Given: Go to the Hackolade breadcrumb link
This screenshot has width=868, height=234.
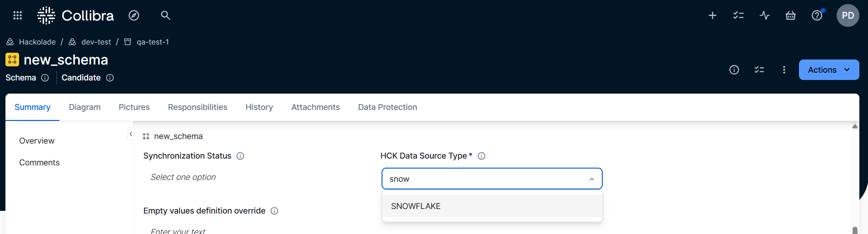Looking at the screenshot, I should pos(37,42).
